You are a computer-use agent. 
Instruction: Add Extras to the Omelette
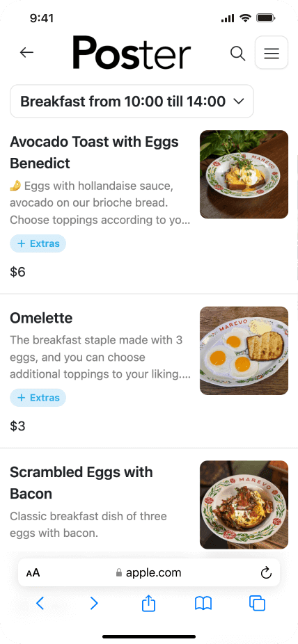(38, 398)
